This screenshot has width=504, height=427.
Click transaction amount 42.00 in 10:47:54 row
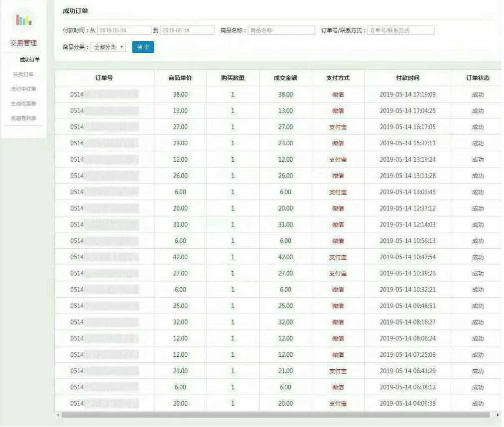tap(285, 257)
